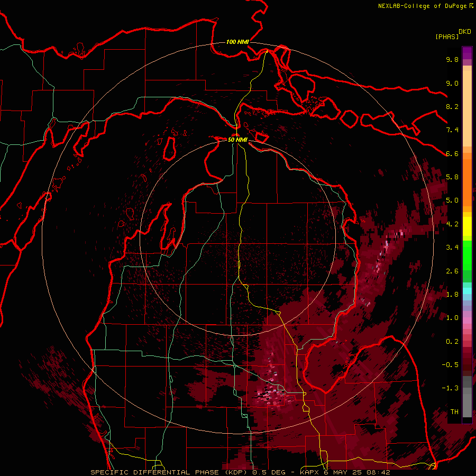This screenshot has height=476, width=476.
Task: Click the bright green segment of the color bar
Action: coord(467,256)
